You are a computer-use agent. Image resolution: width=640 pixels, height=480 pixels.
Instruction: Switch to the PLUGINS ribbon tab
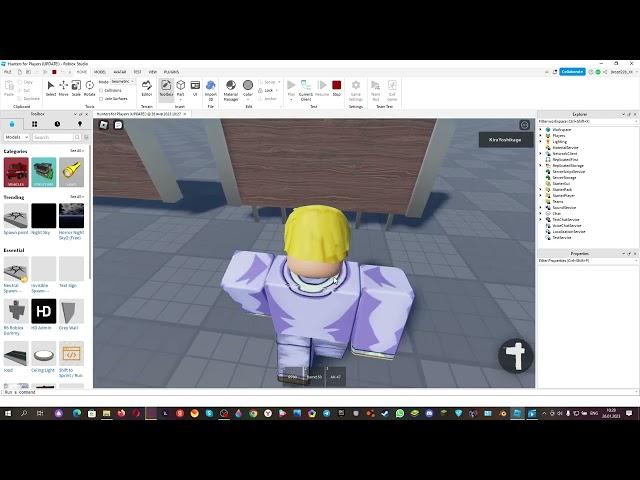[171, 72]
